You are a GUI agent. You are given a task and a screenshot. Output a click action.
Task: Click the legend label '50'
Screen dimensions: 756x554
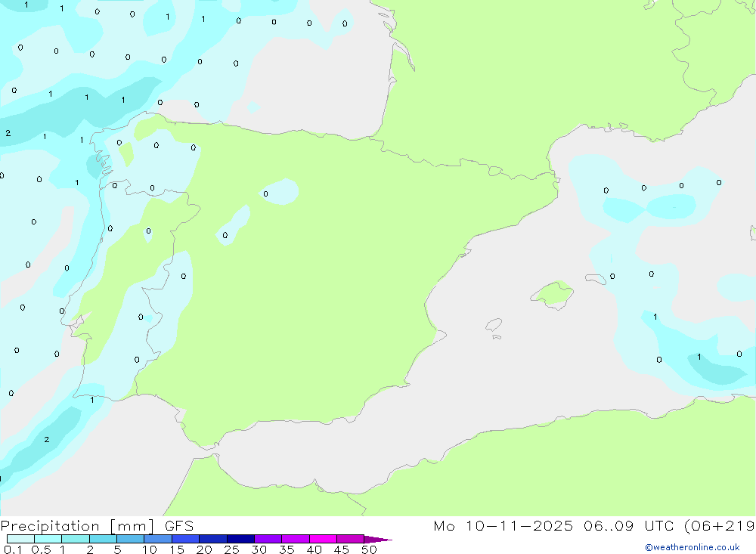pyautogui.click(x=369, y=549)
